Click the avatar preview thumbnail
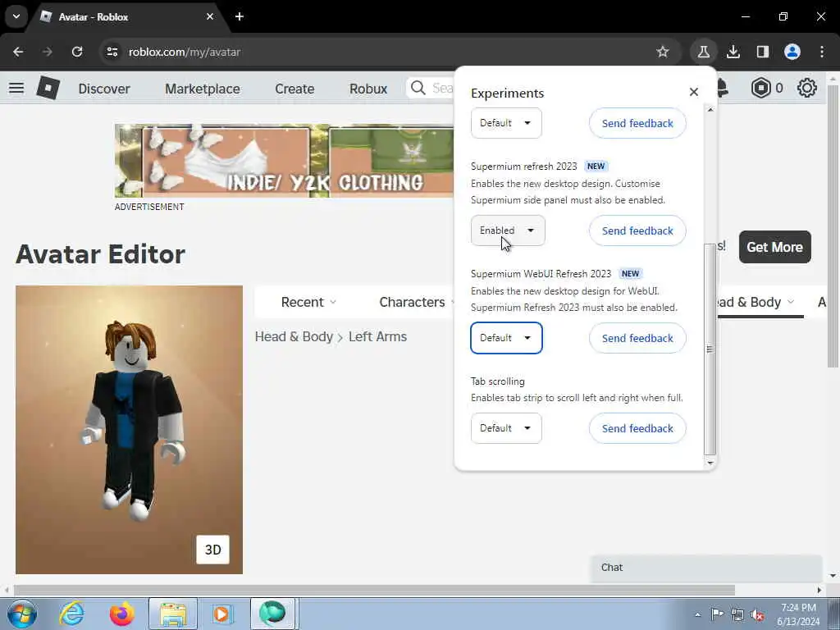Viewport: 840px width, 630px height. tap(129, 430)
